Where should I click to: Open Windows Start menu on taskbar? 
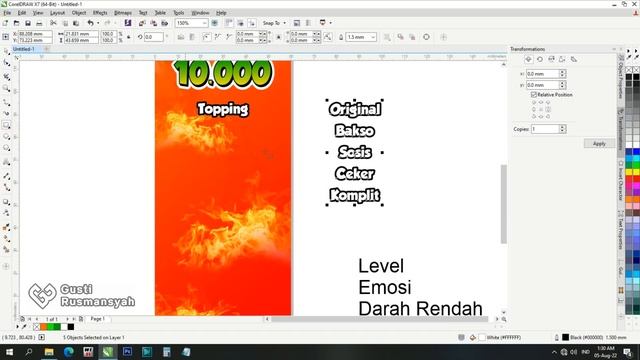[x=9, y=352]
